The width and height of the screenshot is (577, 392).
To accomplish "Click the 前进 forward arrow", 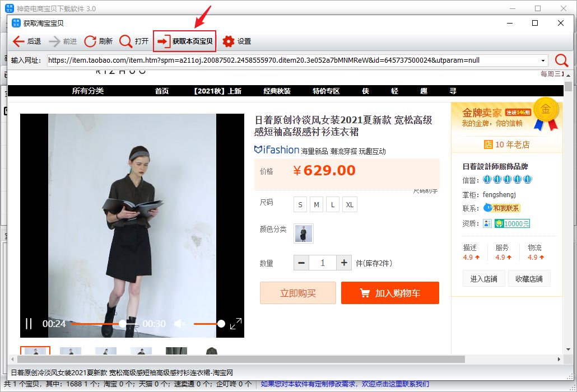I will [x=63, y=41].
